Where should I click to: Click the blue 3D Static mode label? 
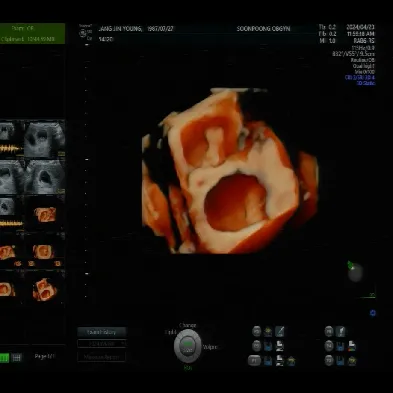click(366, 83)
